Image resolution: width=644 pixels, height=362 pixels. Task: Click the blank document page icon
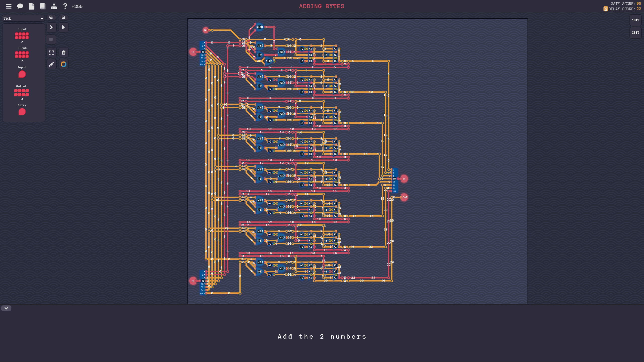[31, 6]
